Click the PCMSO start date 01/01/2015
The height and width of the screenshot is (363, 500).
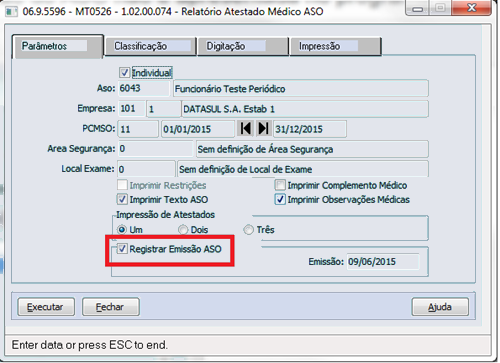point(198,129)
